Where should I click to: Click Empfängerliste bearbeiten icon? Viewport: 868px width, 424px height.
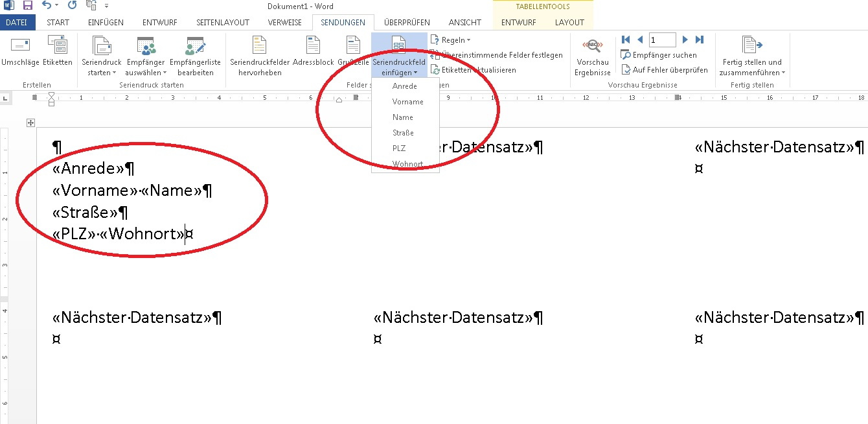tap(195, 47)
